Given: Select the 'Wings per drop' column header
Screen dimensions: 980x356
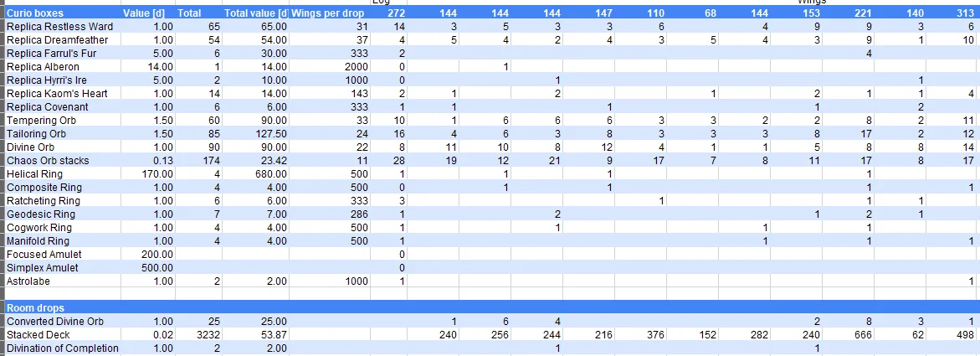Looking at the screenshot, I should (x=328, y=13).
